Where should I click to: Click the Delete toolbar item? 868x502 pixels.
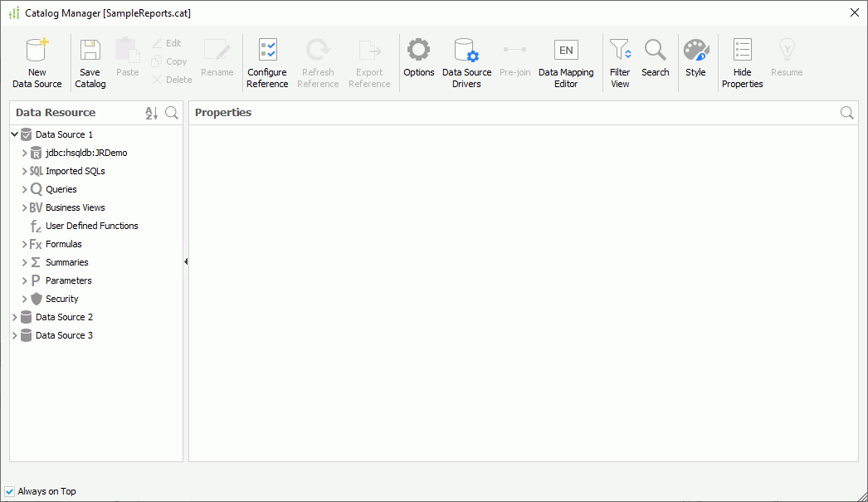click(172, 80)
